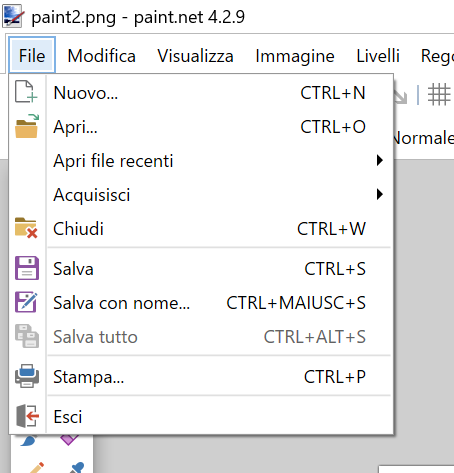The width and height of the screenshot is (454, 473).
Task: Click the purple floppy disk Salva icon
Action: 27,268
